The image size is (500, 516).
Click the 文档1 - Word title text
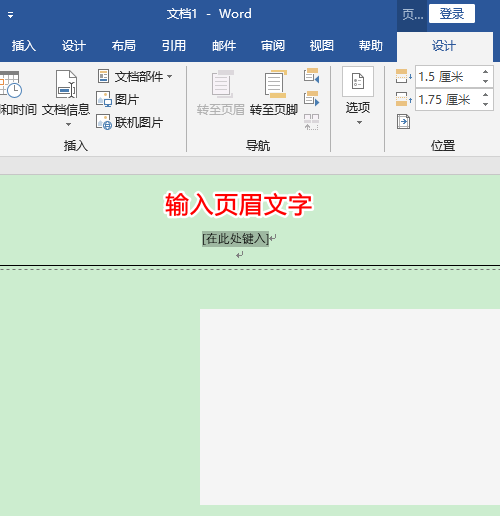pyautogui.click(x=209, y=14)
